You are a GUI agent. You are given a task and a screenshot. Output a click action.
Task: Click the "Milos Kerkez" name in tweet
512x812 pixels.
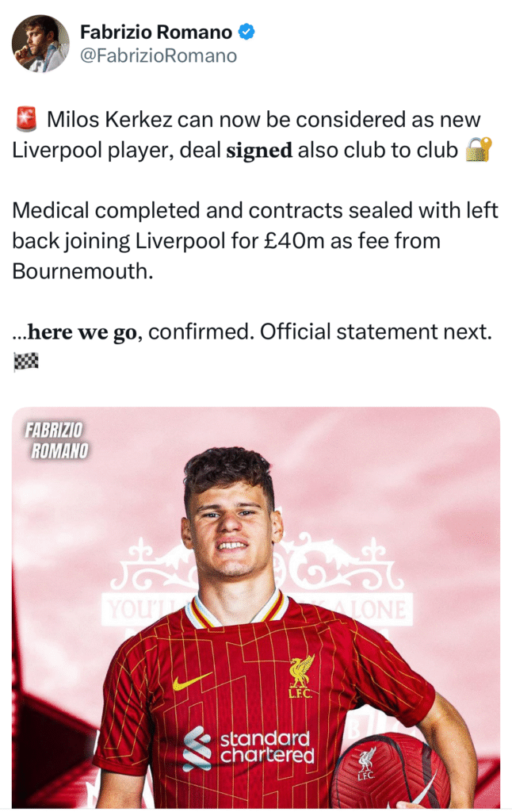(109, 120)
